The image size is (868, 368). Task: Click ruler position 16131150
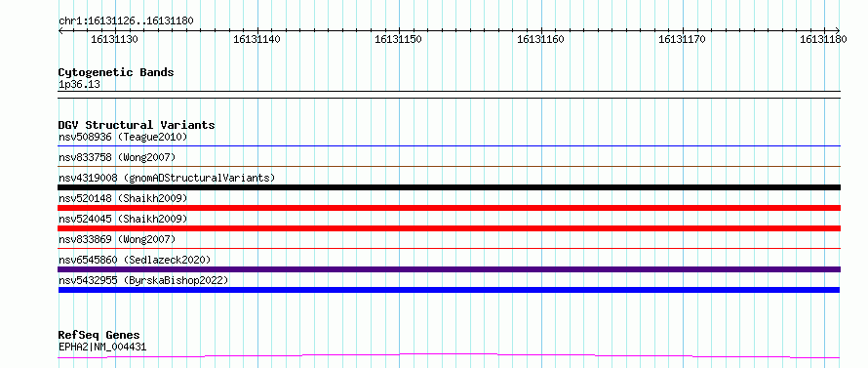399,39
